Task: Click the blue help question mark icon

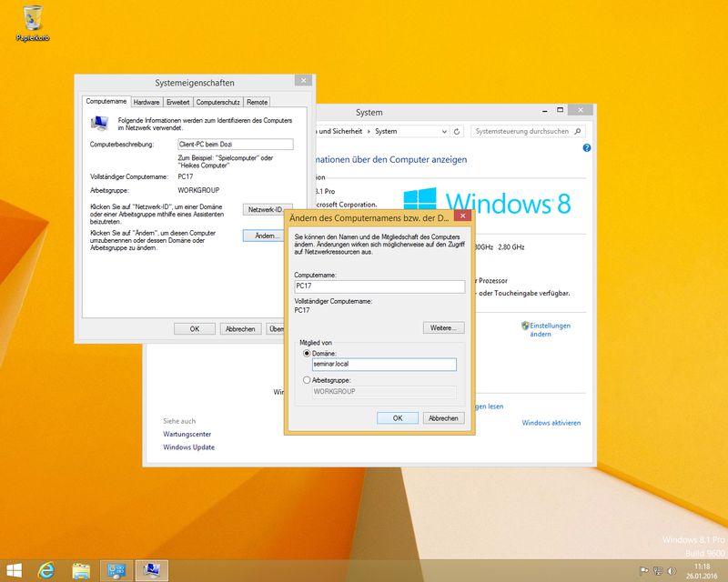Action: pyautogui.click(x=587, y=147)
